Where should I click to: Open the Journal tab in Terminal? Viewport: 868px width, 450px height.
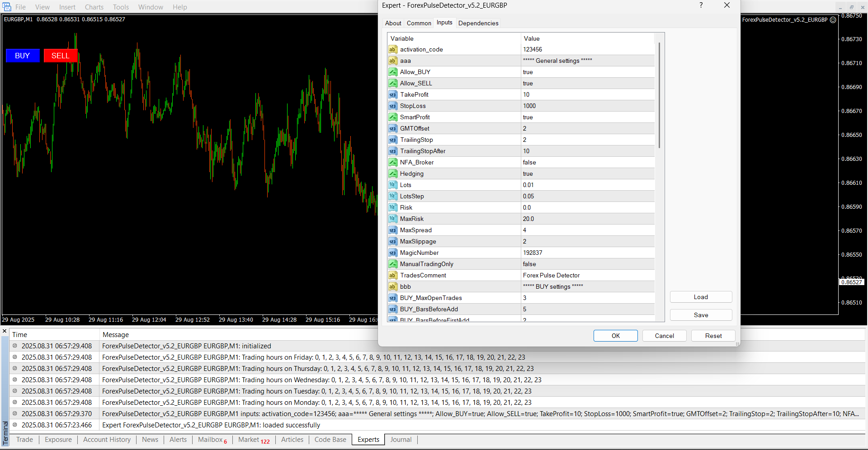coord(401,440)
